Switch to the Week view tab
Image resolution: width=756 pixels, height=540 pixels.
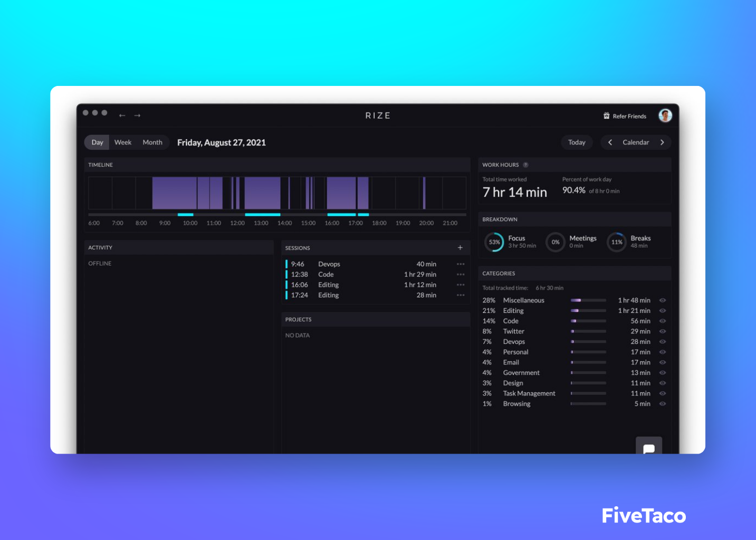pos(123,142)
